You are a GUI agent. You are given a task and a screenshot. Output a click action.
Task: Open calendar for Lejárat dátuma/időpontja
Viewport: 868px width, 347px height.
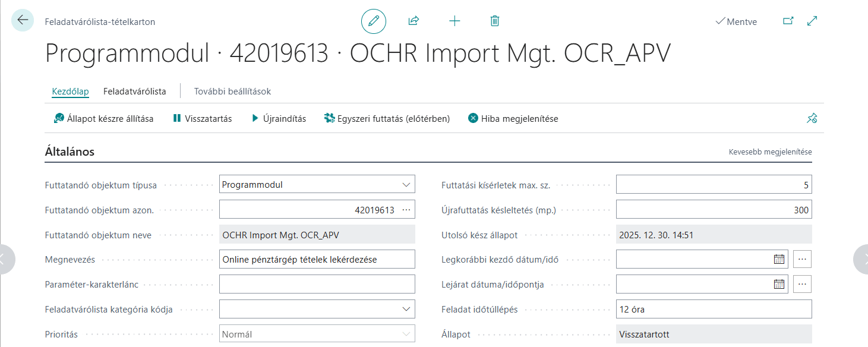pos(779,284)
